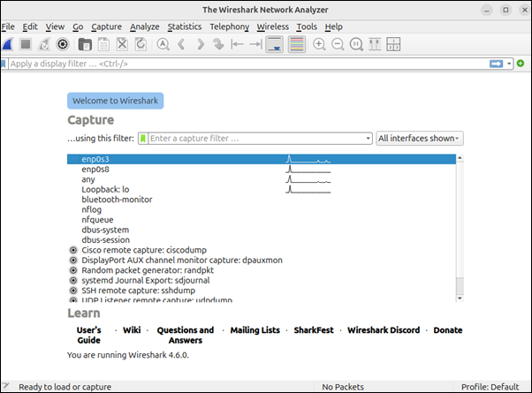Select the bluetooth-monitor interface
This screenshot has width=532, height=393.
pyautogui.click(x=262, y=200)
